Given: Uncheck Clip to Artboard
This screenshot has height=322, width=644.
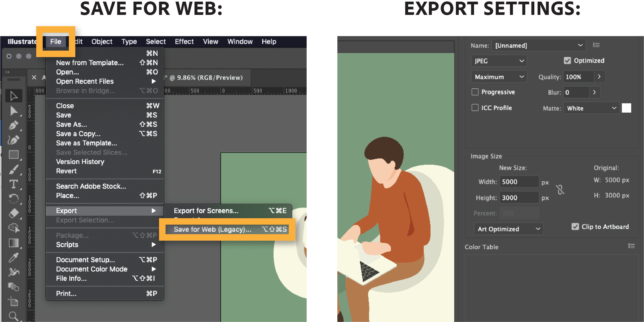Looking at the screenshot, I should (x=575, y=227).
